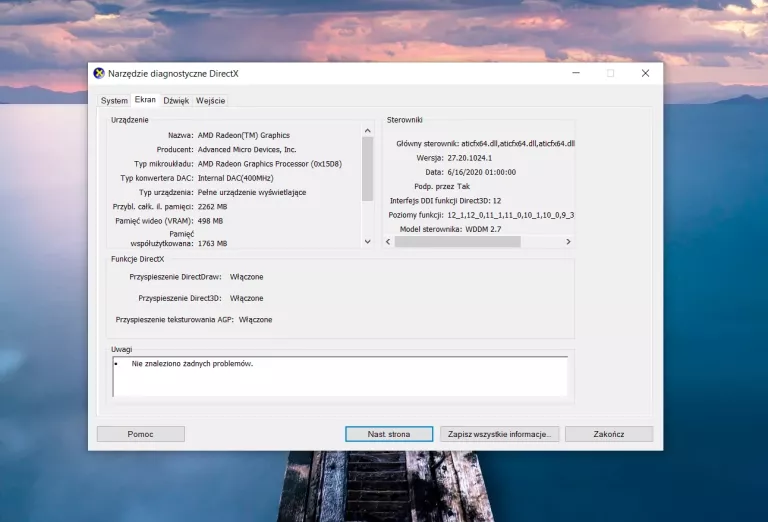Click the Sterowniki horizontal scrollbar thumb
This screenshot has width=768, height=522.
point(457,242)
